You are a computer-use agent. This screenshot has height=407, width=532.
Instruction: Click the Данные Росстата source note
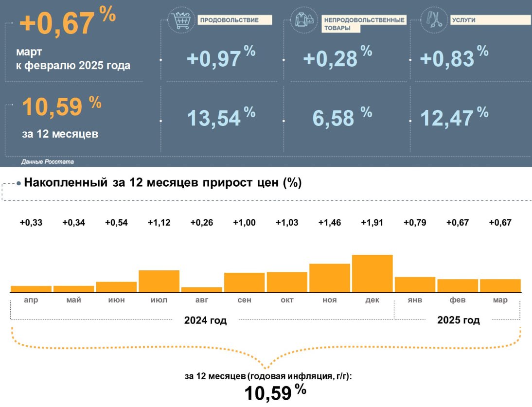point(48,161)
